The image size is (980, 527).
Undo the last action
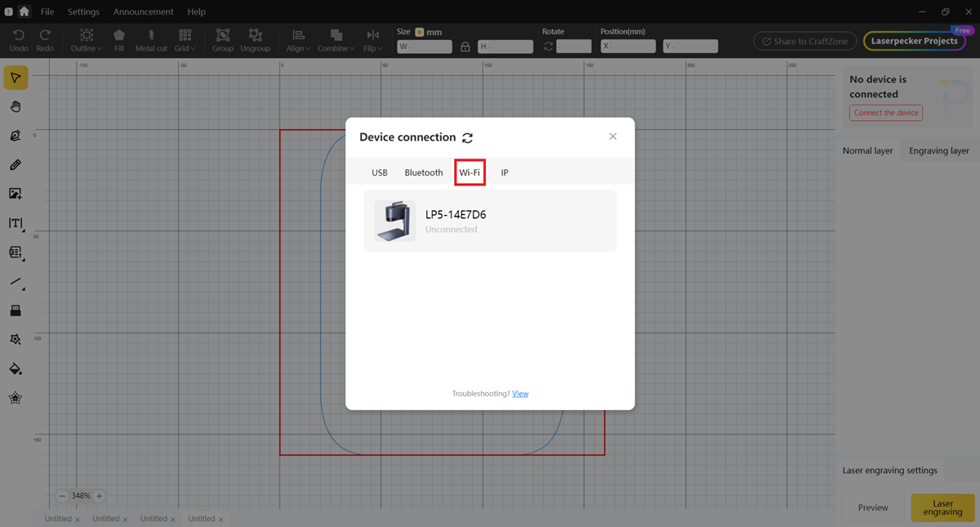(x=19, y=40)
